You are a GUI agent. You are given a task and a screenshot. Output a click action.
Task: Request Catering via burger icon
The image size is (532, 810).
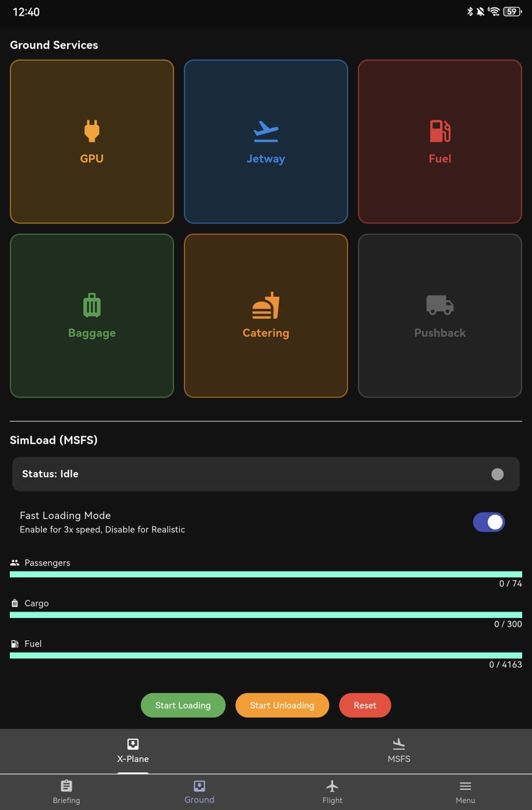tap(266, 305)
